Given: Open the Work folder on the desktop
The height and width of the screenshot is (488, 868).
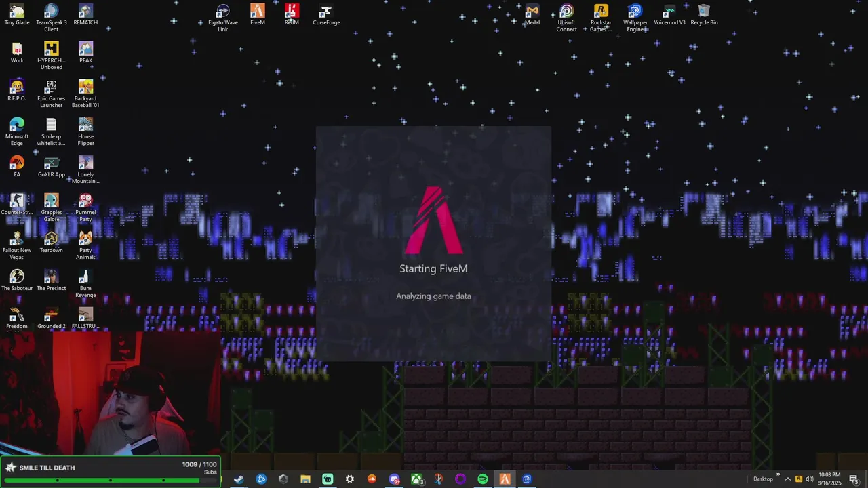Looking at the screenshot, I should click(17, 53).
